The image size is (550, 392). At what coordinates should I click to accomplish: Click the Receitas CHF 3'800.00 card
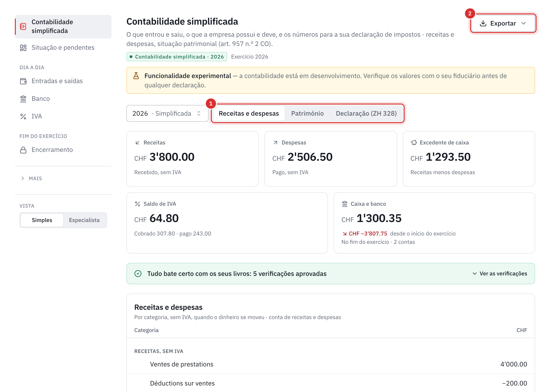coord(192,159)
